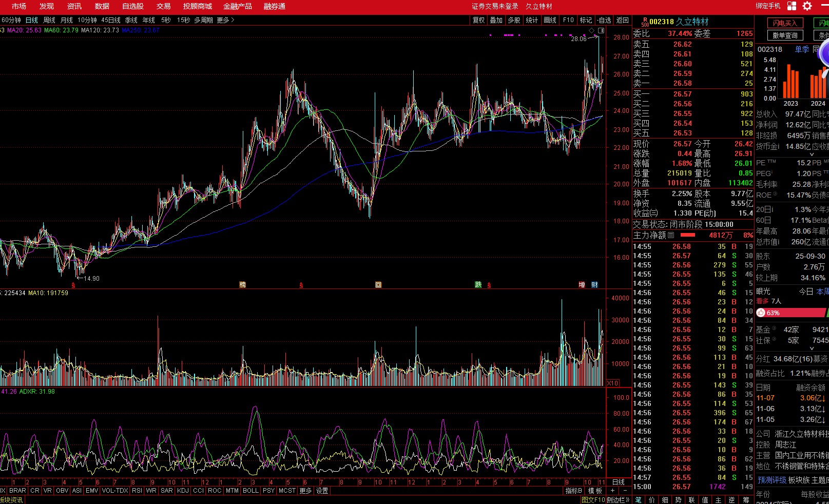Open the 筹 chip distribution tab icon
Viewport: 829px width, 504px height.
745,500
